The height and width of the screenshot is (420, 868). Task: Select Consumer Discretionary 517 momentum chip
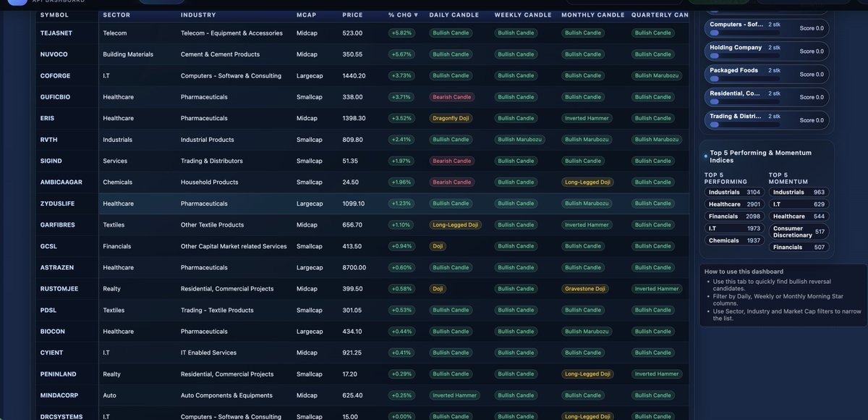click(799, 232)
